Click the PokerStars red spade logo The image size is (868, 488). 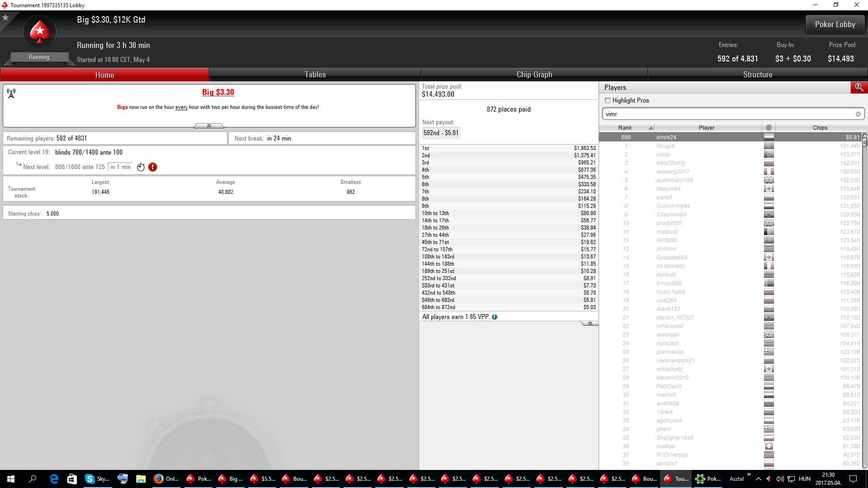click(40, 32)
